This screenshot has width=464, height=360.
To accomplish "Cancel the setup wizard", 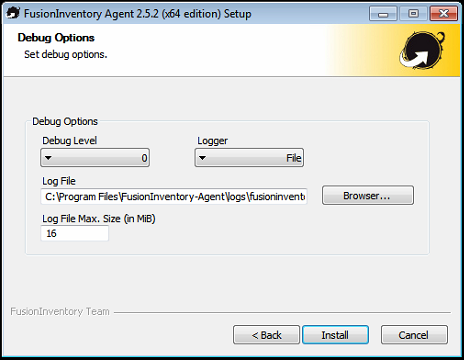I will [414, 335].
